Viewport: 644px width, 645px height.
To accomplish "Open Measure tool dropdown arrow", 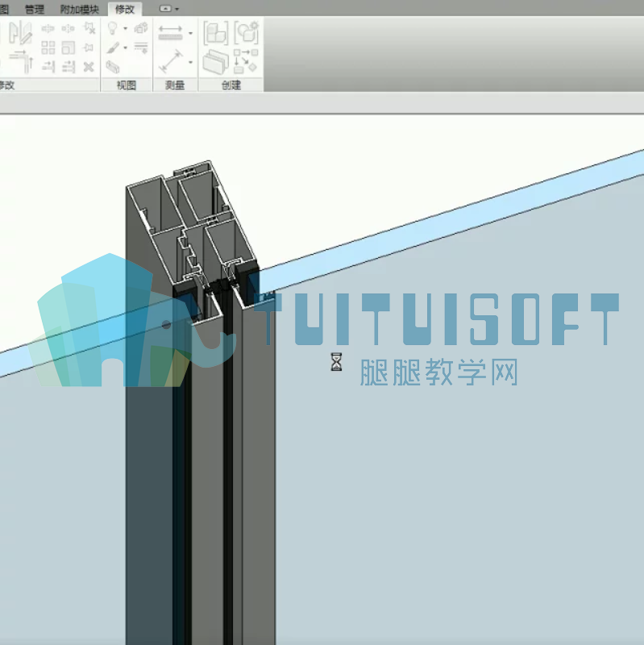I will (x=190, y=33).
